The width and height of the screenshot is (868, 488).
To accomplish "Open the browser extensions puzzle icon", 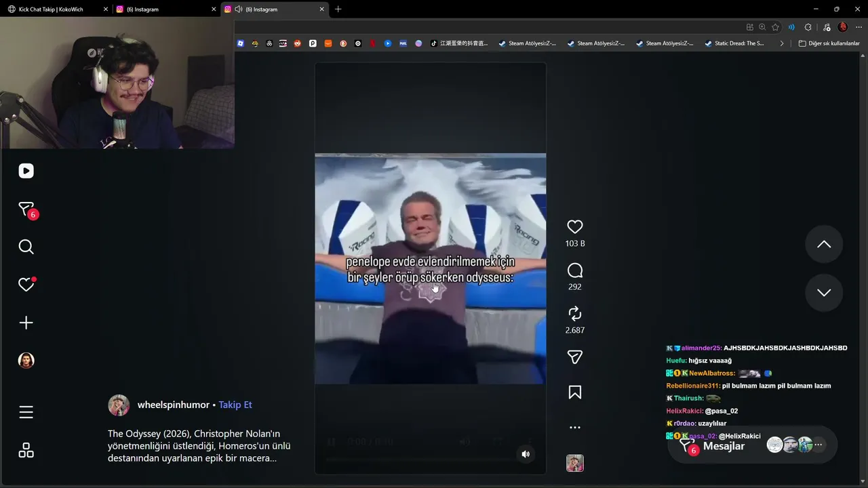I will click(808, 27).
